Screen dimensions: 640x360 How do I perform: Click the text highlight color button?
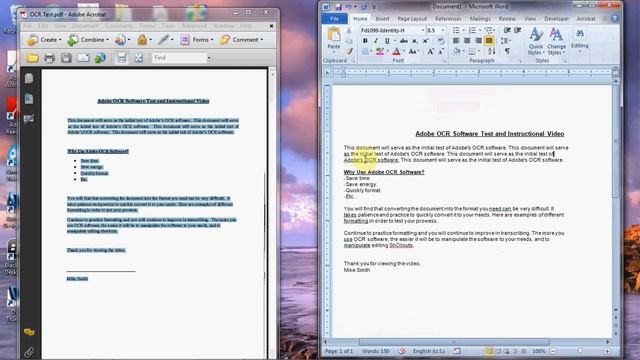point(380,51)
